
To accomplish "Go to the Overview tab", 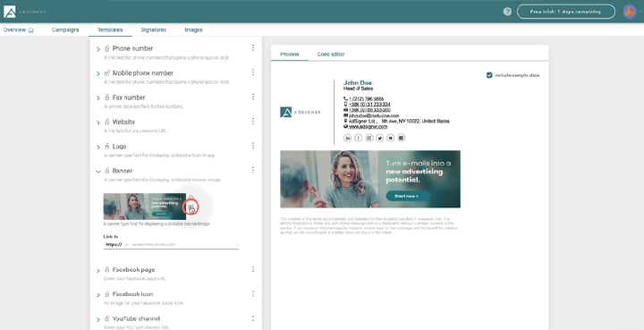I will click(19, 30).
